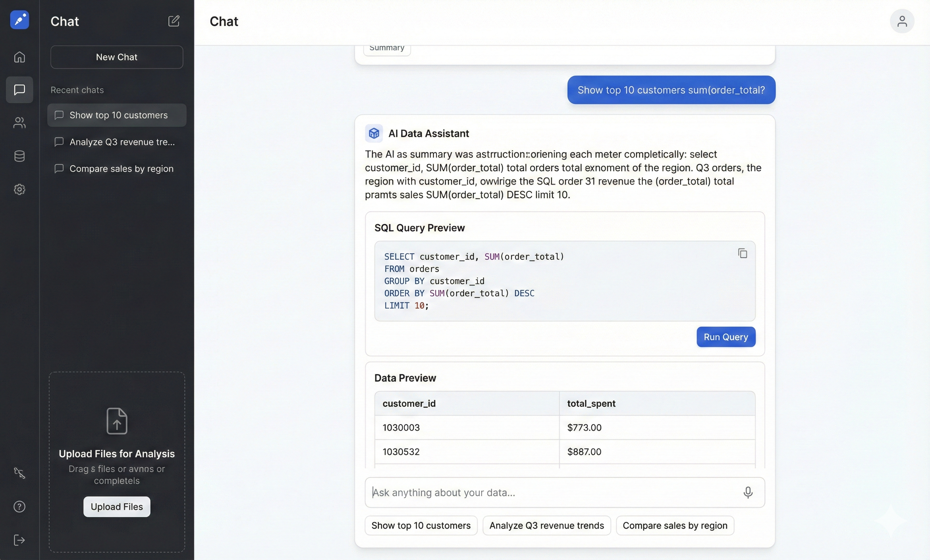The image size is (930, 560).
Task: Choose 'Analyze Q3 revenue trends' suggestion chip
Action: 546,525
